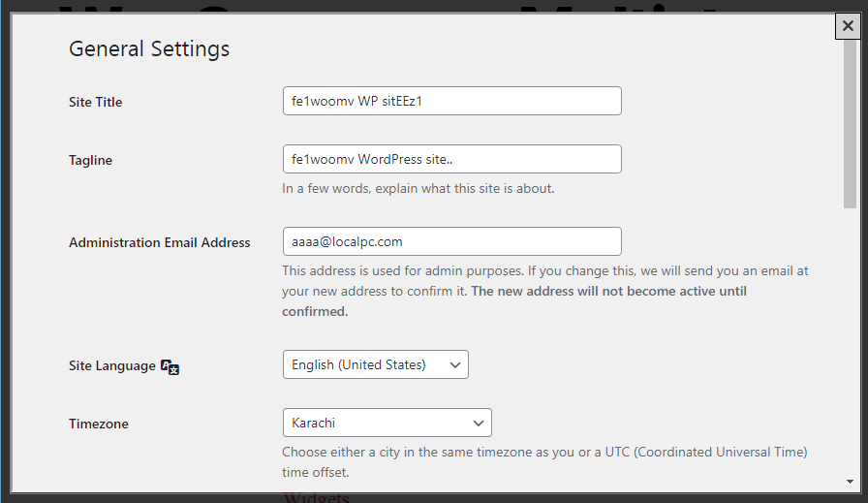Focus the Site Title text field

click(451, 101)
